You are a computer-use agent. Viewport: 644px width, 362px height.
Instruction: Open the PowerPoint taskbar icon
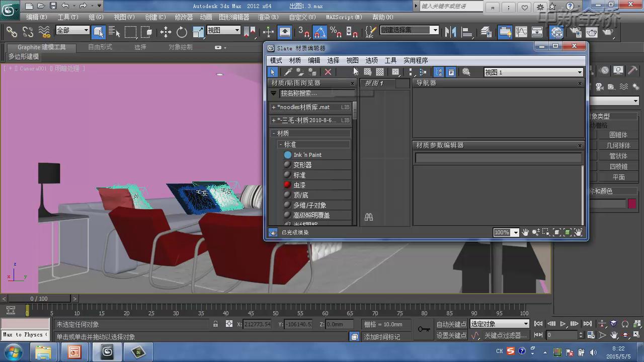[74, 352]
